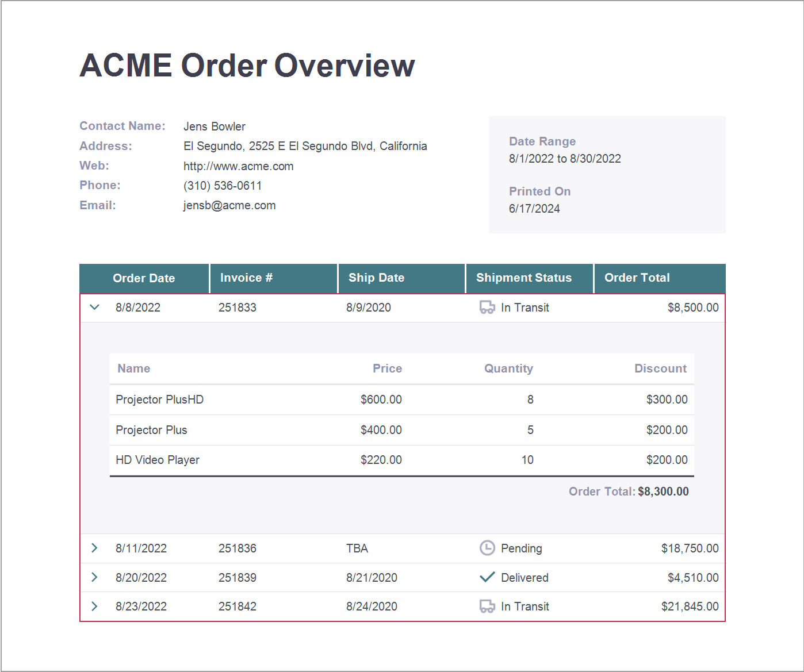Viewport: 804px width, 672px height.
Task: Click invoice number 251839
Action: coord(237,578)
